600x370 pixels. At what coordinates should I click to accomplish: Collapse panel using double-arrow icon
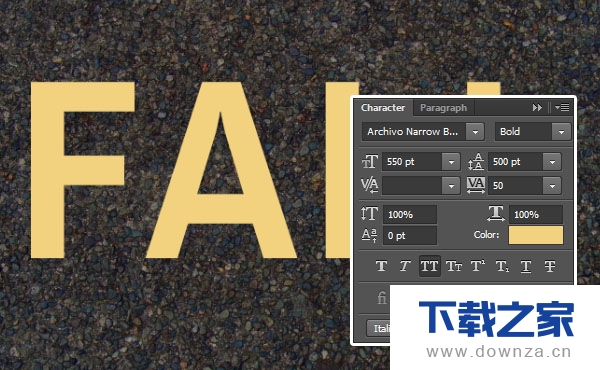537,108
